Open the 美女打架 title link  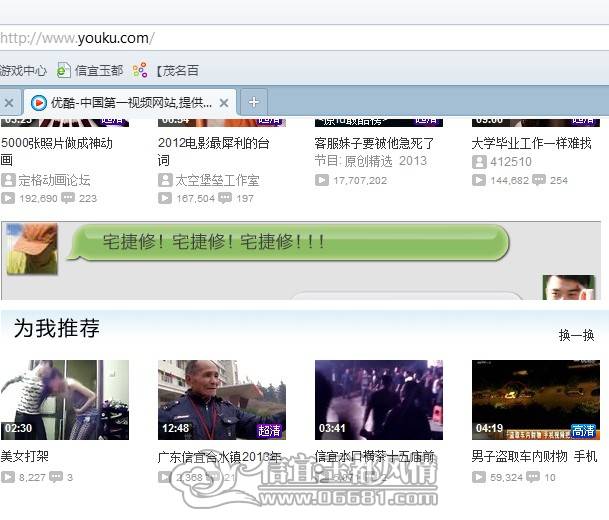24,456
